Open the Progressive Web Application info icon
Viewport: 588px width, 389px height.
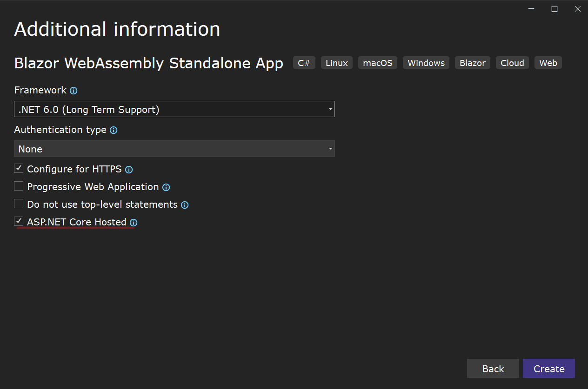point(166,188)
